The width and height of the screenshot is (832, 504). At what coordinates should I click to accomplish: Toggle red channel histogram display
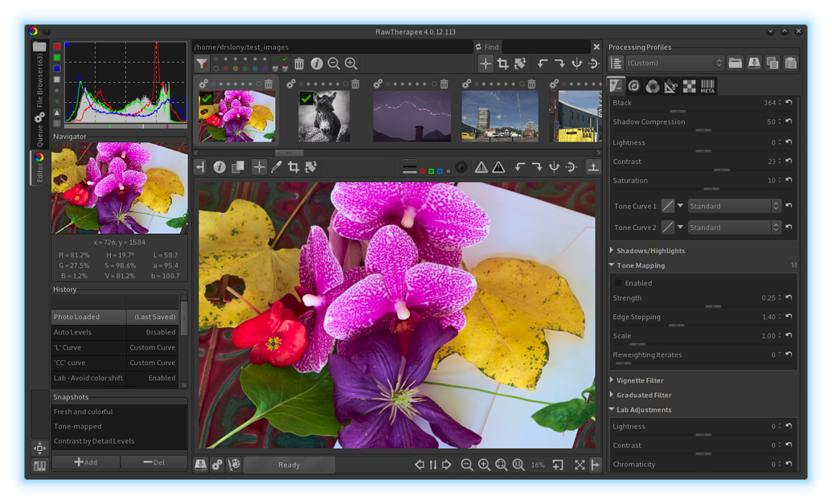[x=57, y=47]
